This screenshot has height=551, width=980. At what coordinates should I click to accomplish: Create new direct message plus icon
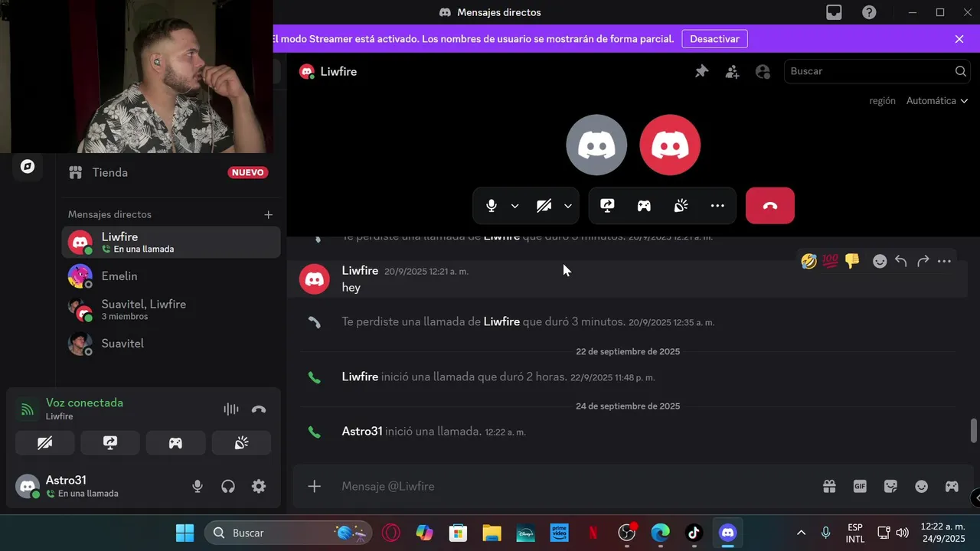coord(268,215)
